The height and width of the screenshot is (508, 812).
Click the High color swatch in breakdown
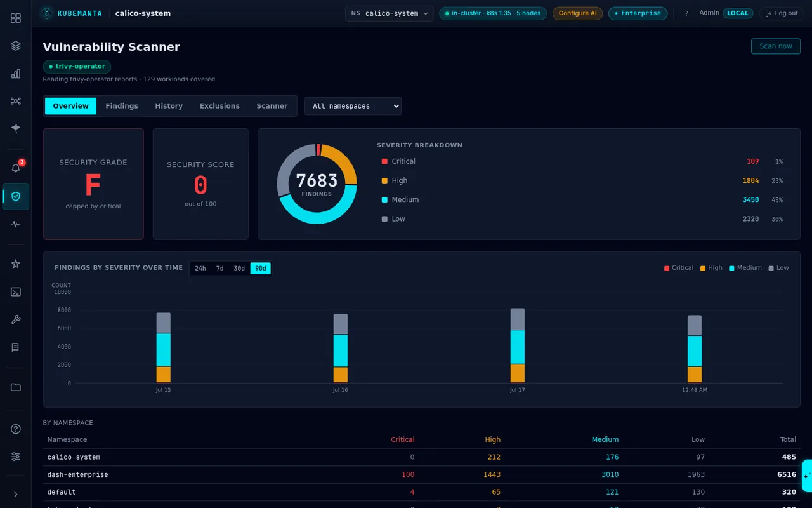384,181
